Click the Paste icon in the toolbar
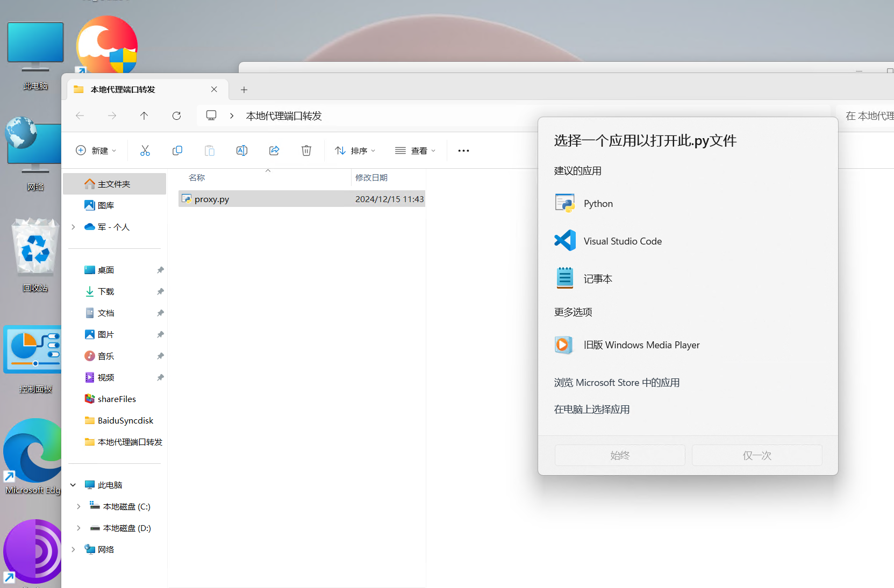The width and height of the screenshot is (894, 588). (x=209, y=150)
